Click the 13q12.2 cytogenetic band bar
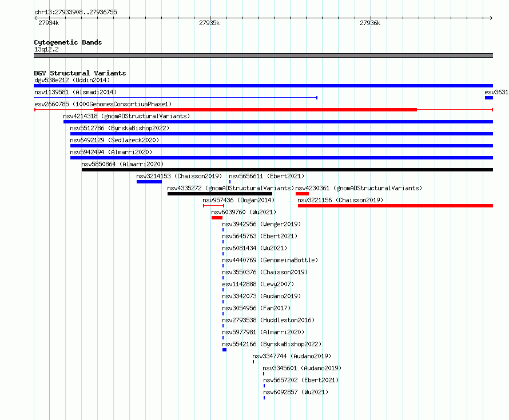Image resolution: width=509 pixels, height=420 pixels. [x=263, y=55]
